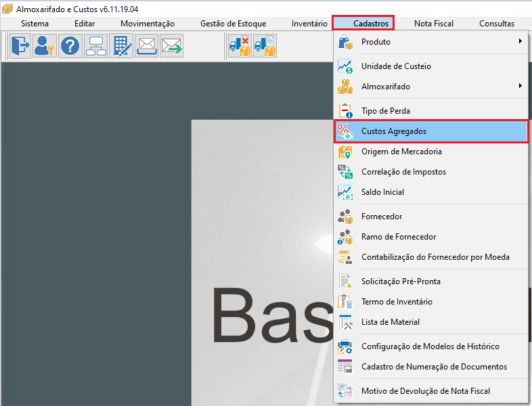Click the exit/logout door toolbar icon

coord(20,46)
